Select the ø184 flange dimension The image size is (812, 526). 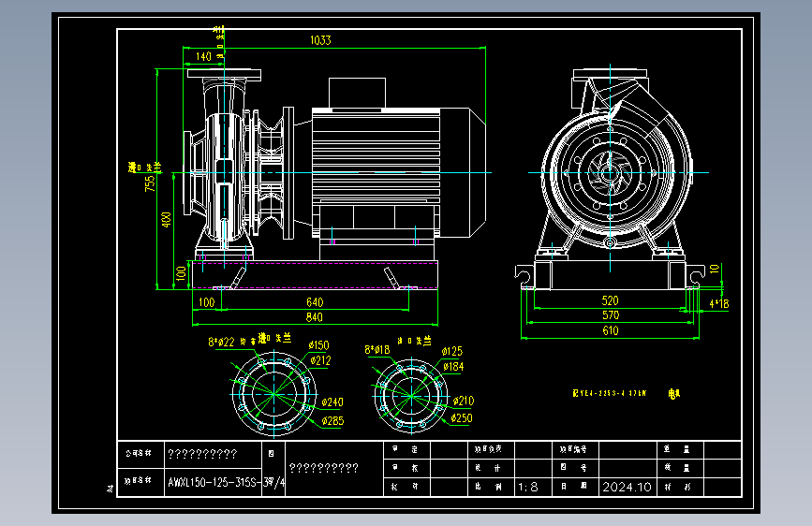(453, 367)
